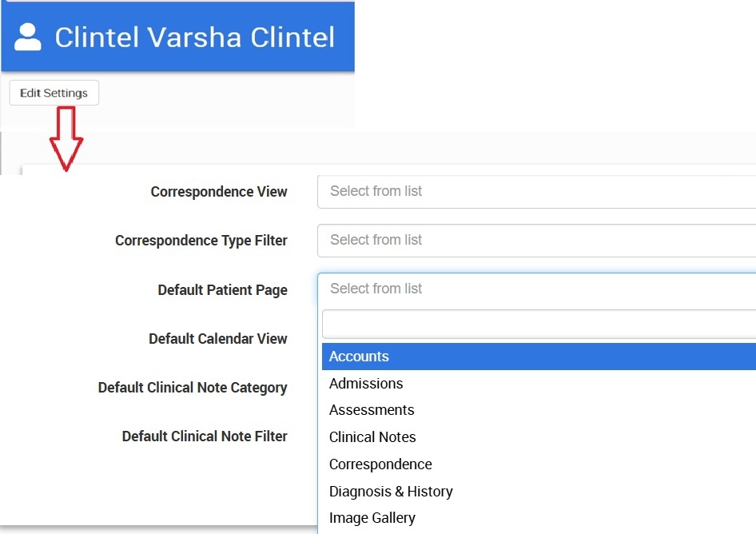The height and width of the screenshot is (534, 756).
Task: Click the Default Clinical Note Category label
Action: [x=193, y=388]
